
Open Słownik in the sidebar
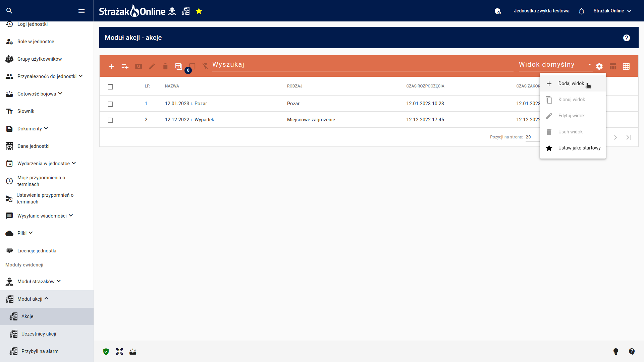coord(47,111)
